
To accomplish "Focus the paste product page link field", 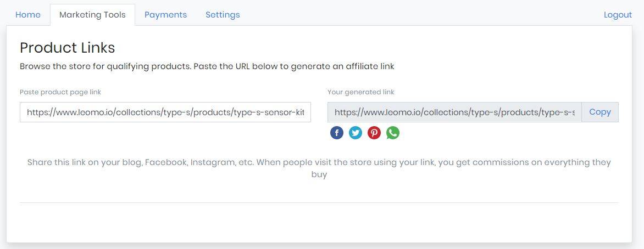I will coord(165,112).
